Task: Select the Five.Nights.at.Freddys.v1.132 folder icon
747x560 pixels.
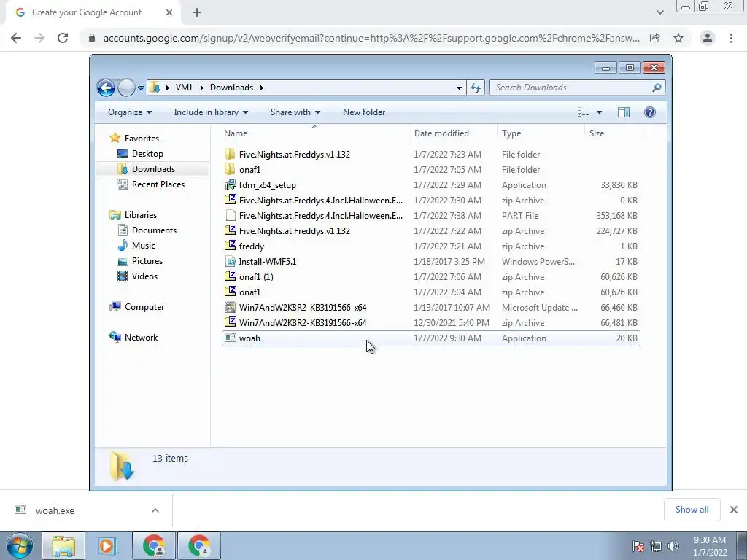Action: [x=230, y=154]
